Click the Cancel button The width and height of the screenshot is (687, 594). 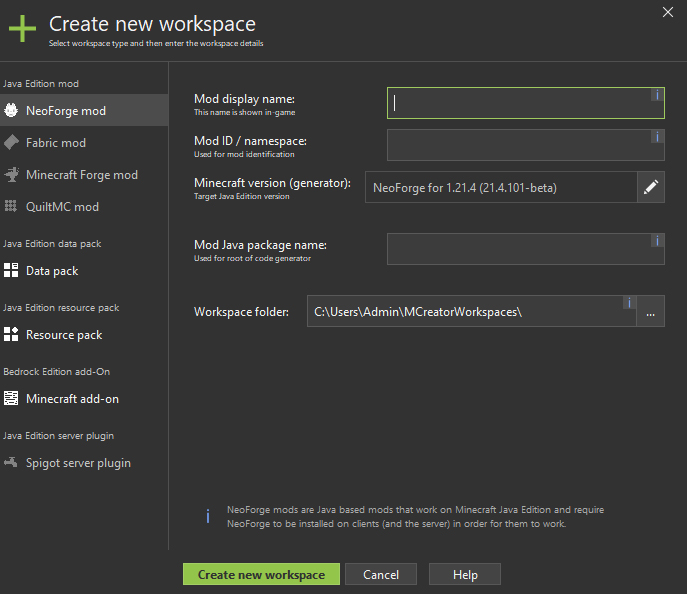pos(381,574)
